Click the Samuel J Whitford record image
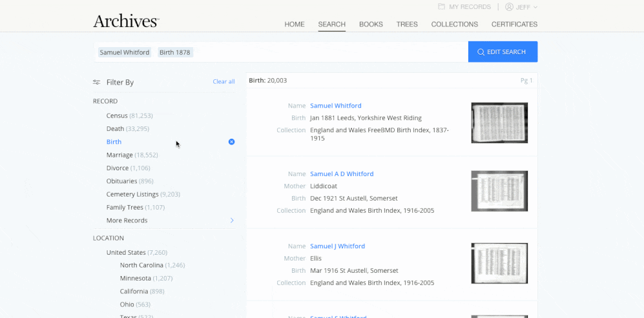The width and height of the screenshot is (644, 318). point(499,263)
